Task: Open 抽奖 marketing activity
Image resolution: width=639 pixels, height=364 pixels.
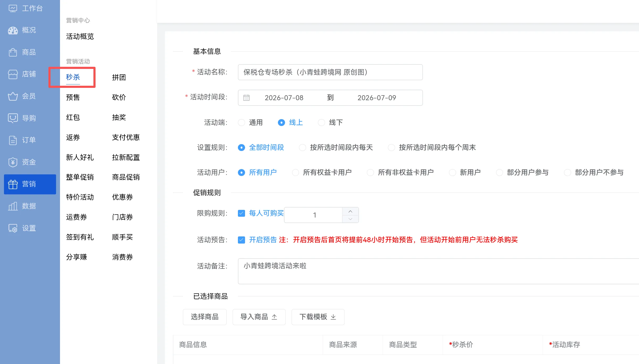Action: [x=119, y=117]
